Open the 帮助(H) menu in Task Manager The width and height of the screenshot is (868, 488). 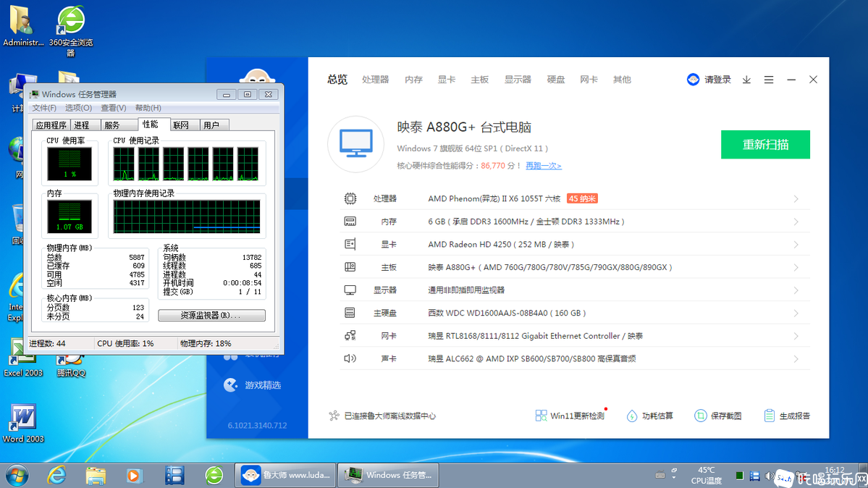[x=148, y=108]
